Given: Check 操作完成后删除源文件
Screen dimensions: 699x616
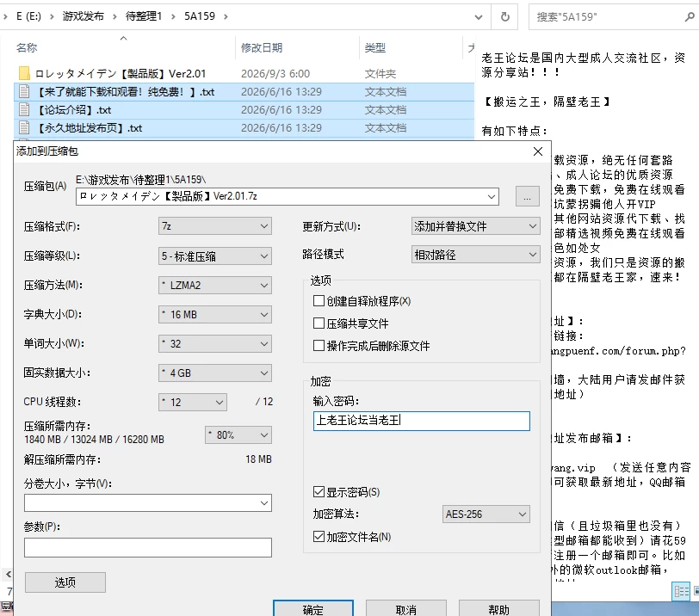Looking at the screenshot, I should pos(319,346).
